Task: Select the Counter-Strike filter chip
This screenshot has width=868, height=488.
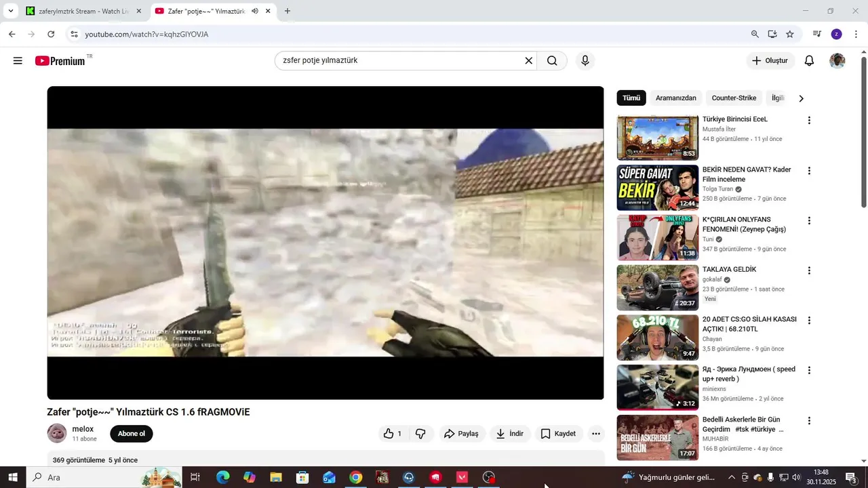Action: [734, 98]
